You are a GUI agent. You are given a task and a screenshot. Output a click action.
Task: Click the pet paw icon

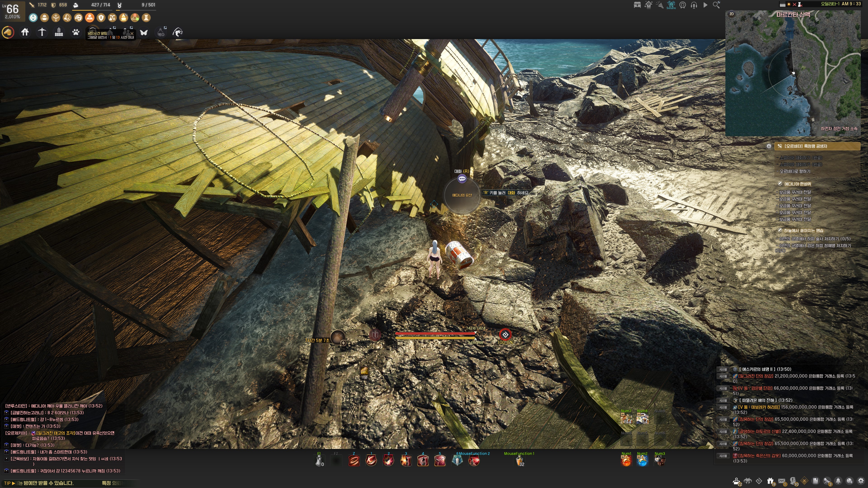click(x=76, y=32)
